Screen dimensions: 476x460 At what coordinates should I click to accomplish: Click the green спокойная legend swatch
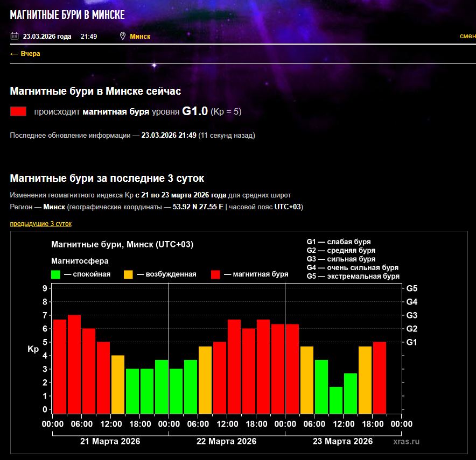(55, 274)
